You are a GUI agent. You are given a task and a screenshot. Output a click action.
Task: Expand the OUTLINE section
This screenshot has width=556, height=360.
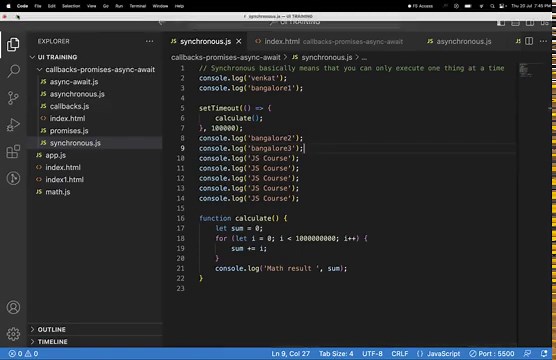(95, 329)
